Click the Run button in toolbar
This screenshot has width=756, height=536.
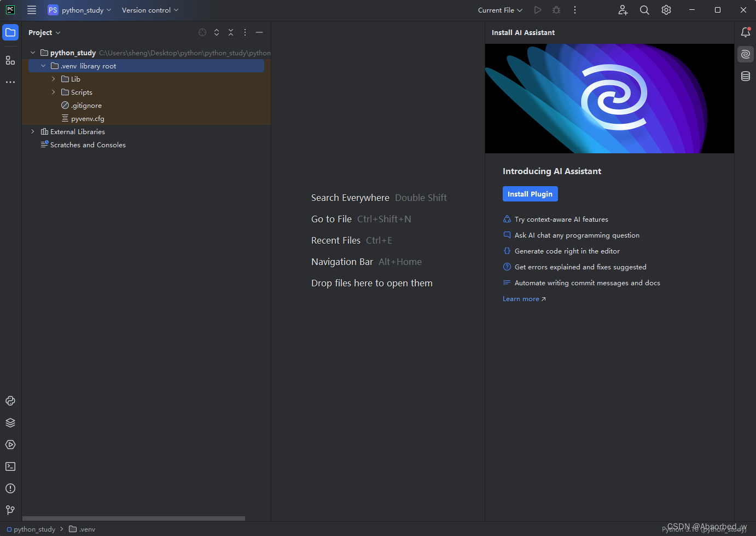[538, 10]
